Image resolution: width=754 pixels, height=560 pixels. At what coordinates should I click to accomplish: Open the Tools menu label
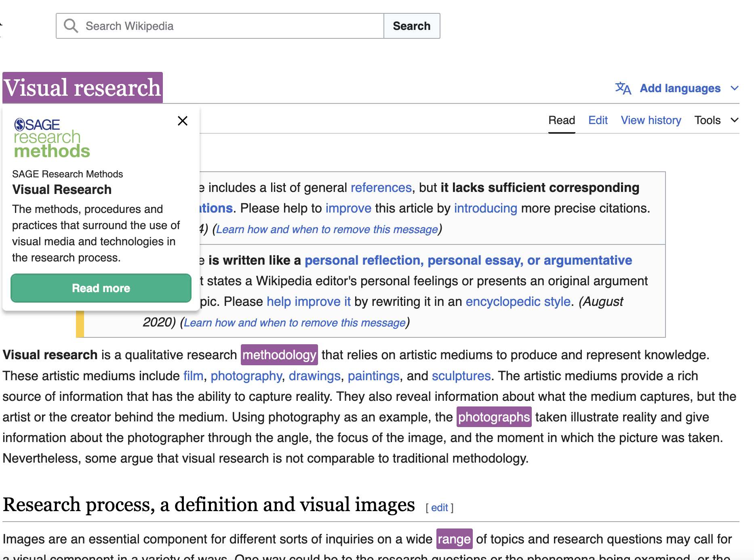coord(708,120)
